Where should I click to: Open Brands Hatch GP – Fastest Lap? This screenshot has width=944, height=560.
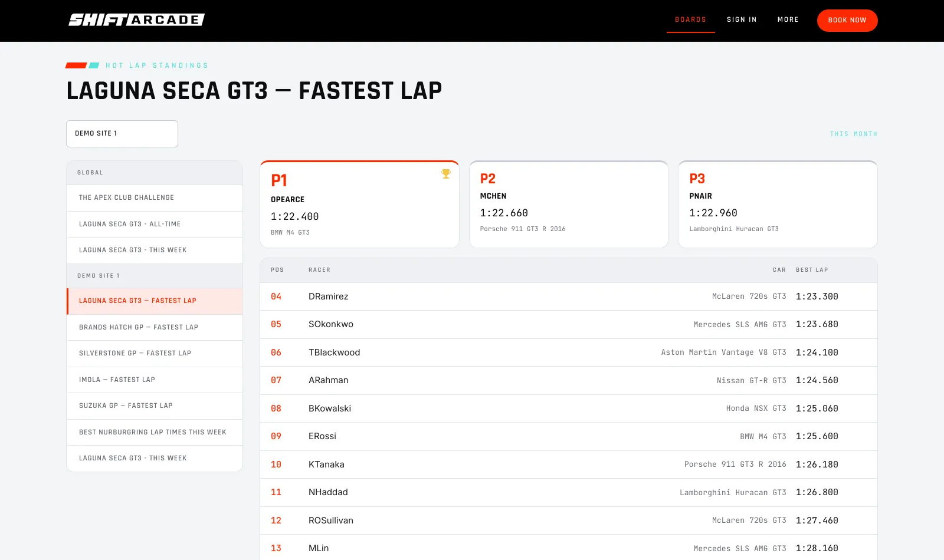(x=155, y=328)
